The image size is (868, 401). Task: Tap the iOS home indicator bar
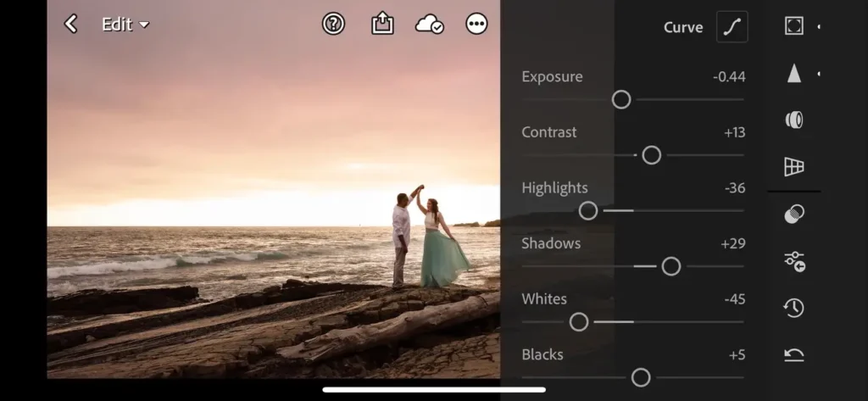pos(434,390)
